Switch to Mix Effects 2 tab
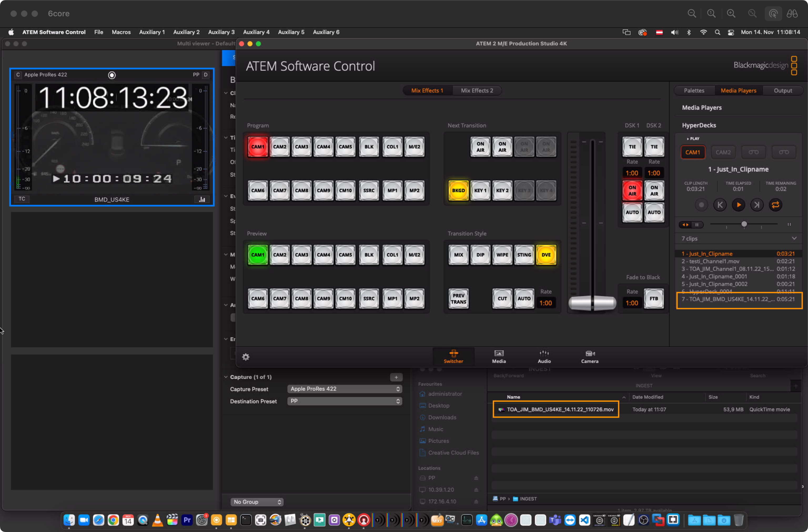This screenshot has width=808, height=532. click(477, 91)
